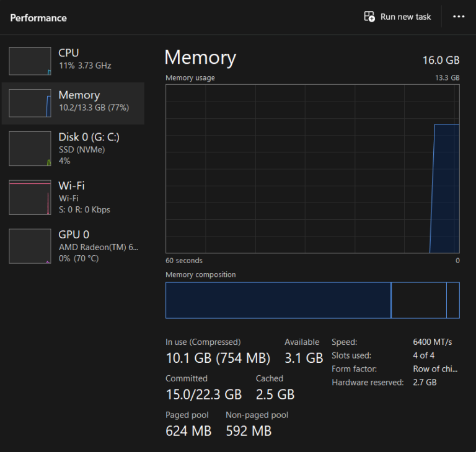Click the 60 seconds axis label

coord(184,261)
